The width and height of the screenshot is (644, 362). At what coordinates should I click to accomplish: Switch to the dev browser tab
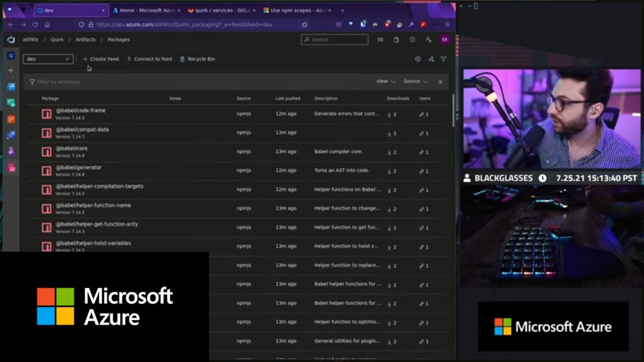(x=71, y=10)
